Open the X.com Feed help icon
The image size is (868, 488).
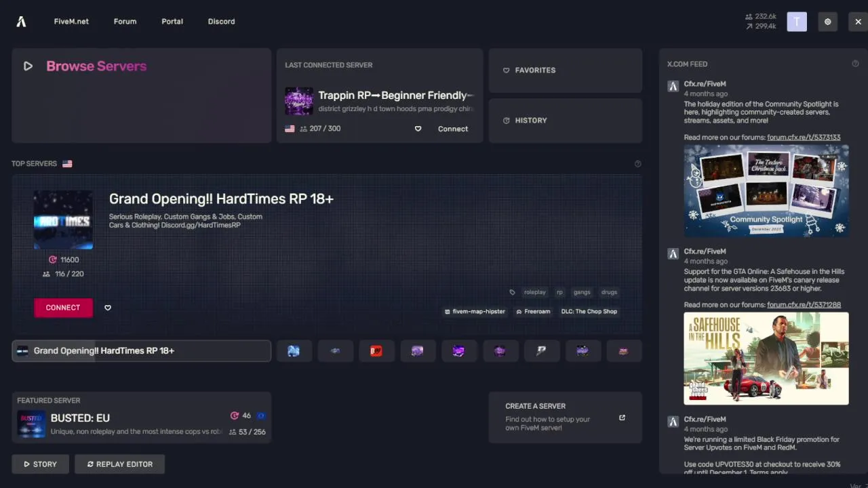tap(855, 64)
